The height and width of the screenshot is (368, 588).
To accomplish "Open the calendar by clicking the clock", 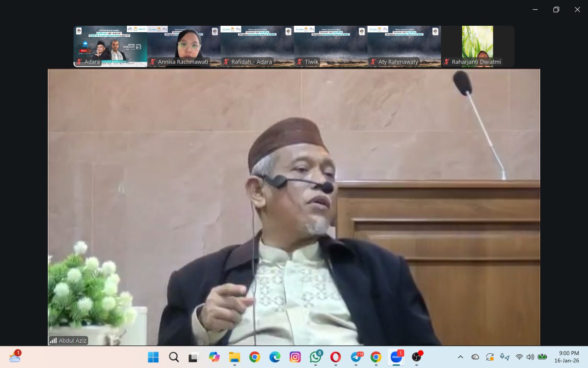I will 568,357.
